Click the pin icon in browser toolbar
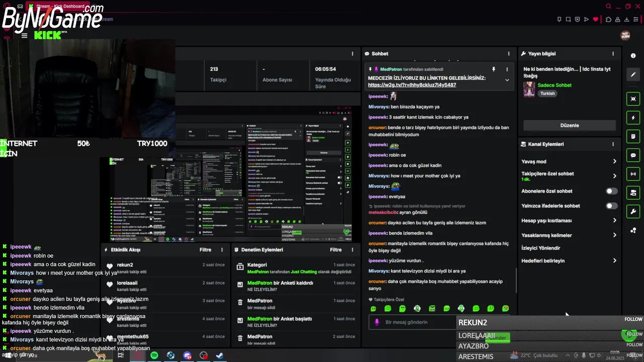The height and width of the screenshot is (362, 644). click(559, 20)
